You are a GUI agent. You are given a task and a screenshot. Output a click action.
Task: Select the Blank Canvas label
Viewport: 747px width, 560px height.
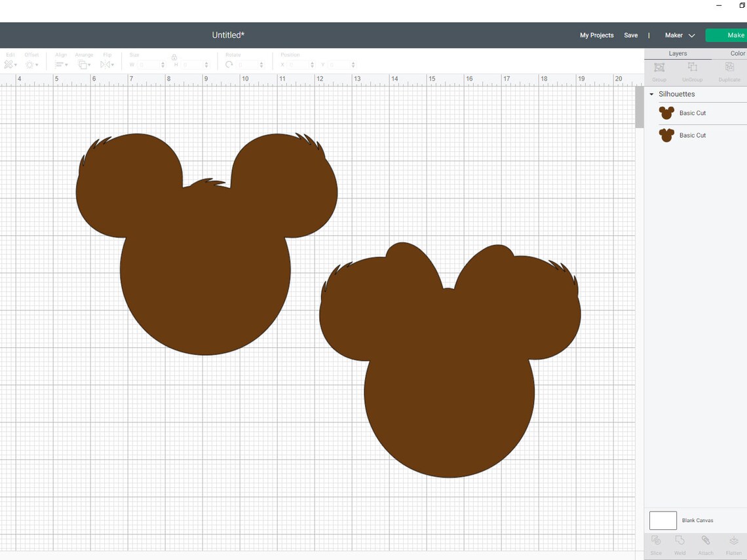pos(697,521)
